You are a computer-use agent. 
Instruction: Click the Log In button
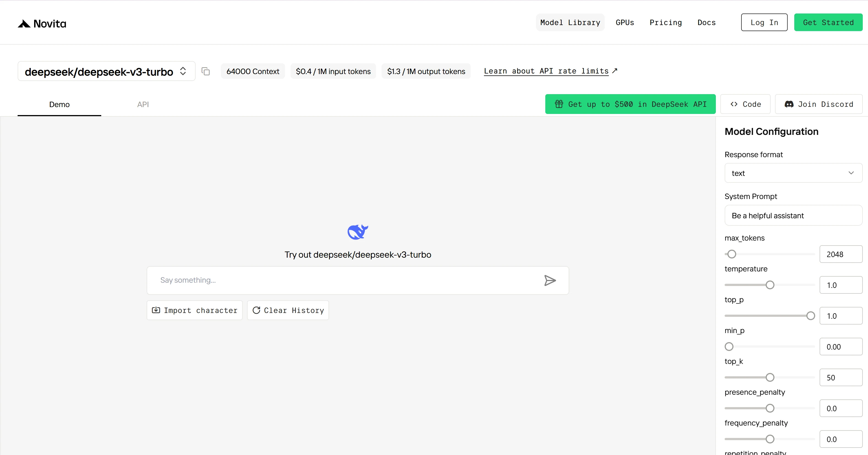point(764,22)
